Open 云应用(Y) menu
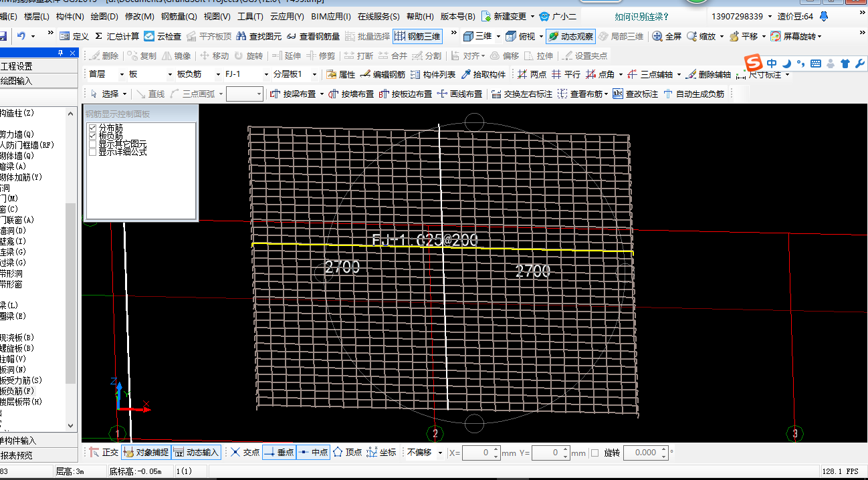The width and height of the screenshot is (868, 480). click(x=287, y=16)
